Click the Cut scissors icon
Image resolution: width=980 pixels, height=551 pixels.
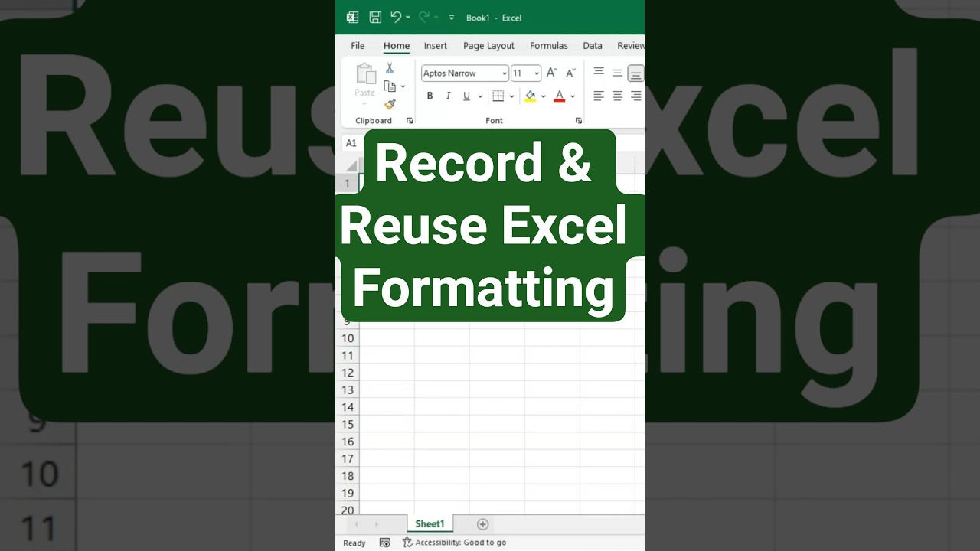pos(390,68)
